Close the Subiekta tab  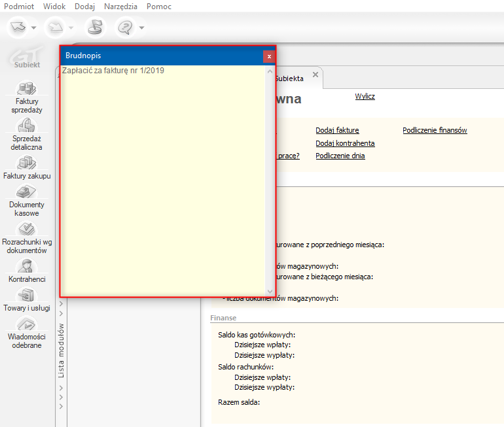(x=315, y=75)
